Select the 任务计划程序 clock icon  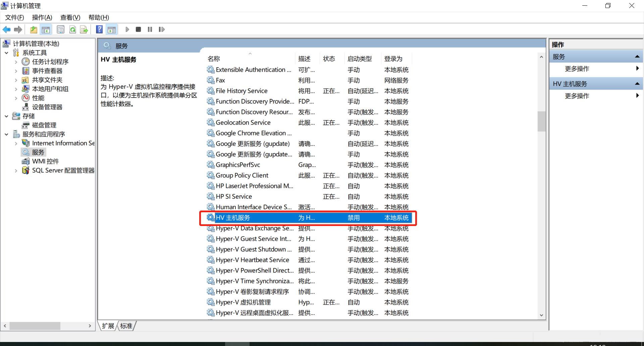(x=26, y=62)
